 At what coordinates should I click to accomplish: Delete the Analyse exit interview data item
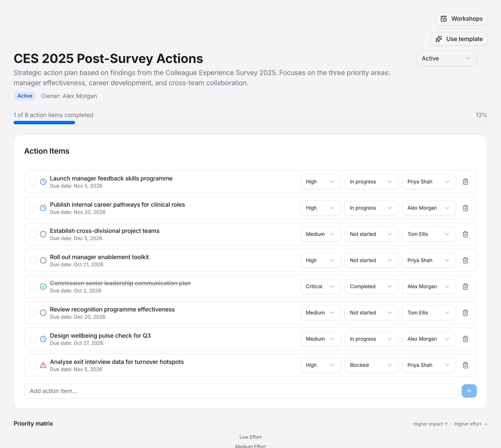pos(465,365)
